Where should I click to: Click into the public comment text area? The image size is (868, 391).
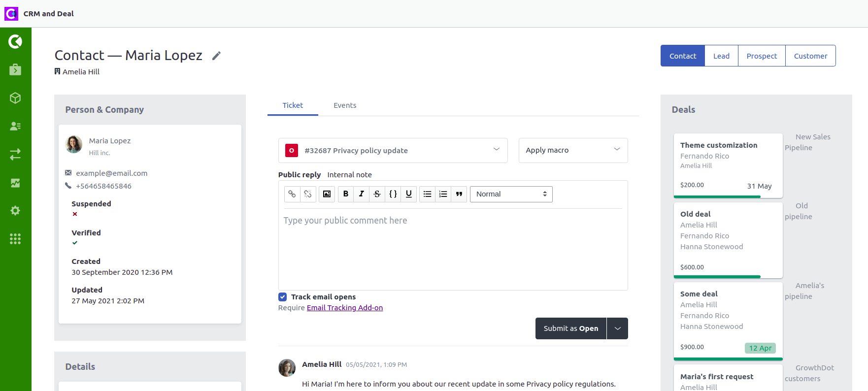(452, 246)
